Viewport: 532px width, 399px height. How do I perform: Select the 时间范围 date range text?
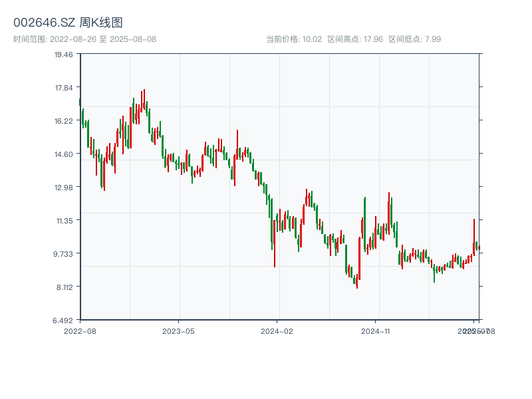84,39
